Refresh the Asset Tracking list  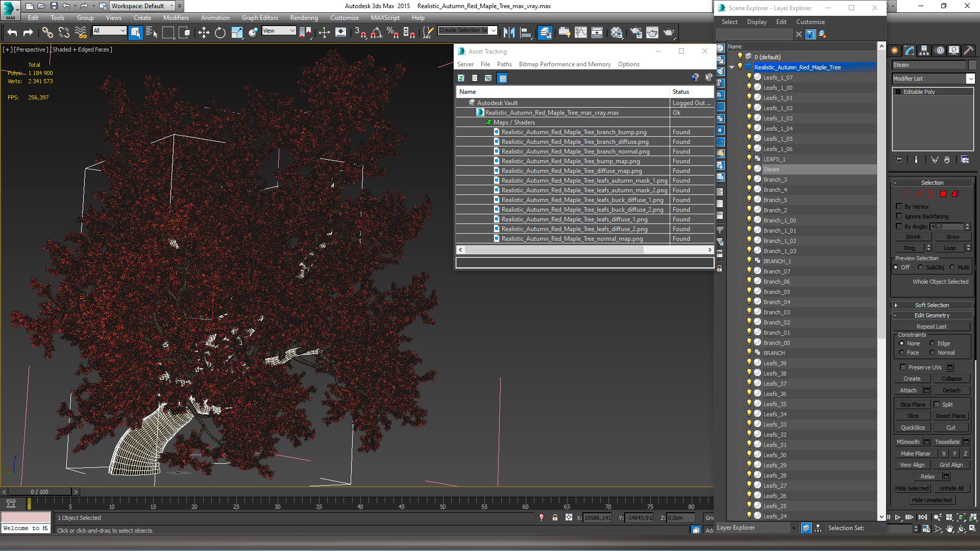(x=461, y=78)
